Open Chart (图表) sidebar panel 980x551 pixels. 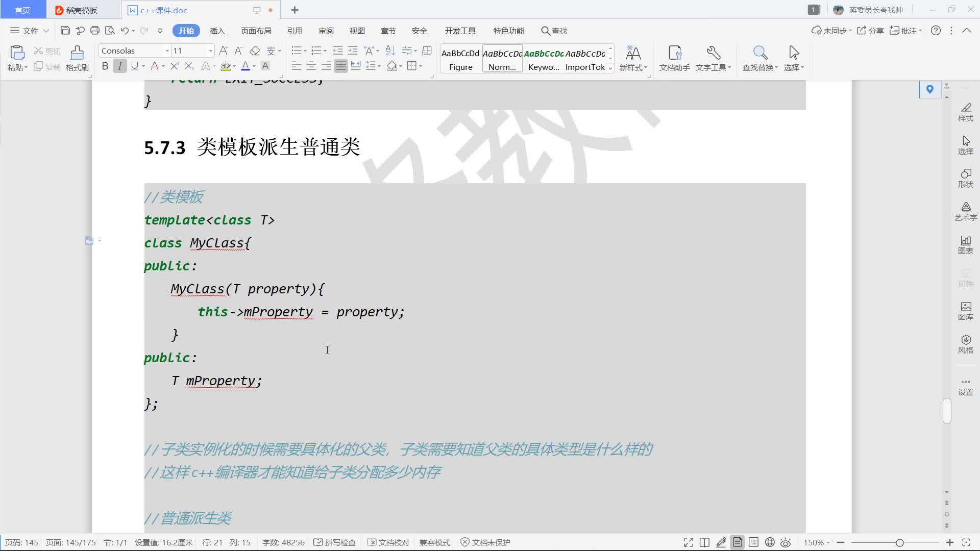(966, 245)
